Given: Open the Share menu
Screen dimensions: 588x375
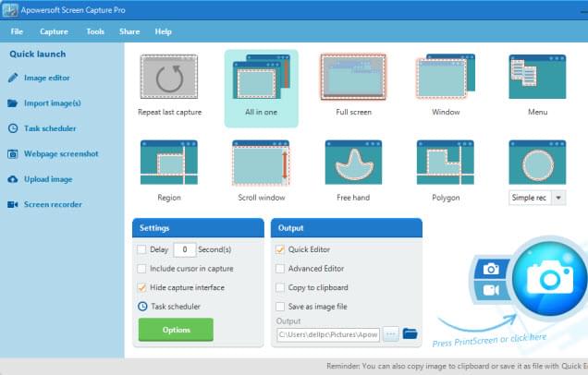Looking at the screenshot, I should [x=129, y=31].
